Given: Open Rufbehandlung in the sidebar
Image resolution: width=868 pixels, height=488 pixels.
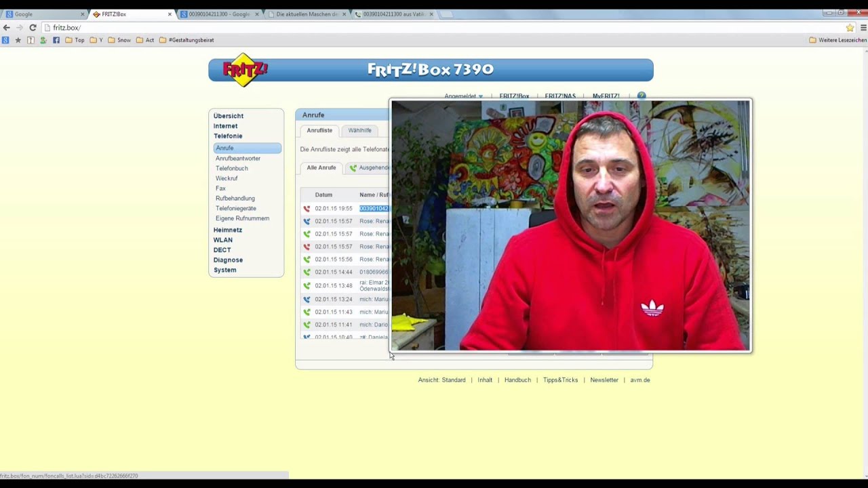Looking at the screenshot, I should click(235, 199).
